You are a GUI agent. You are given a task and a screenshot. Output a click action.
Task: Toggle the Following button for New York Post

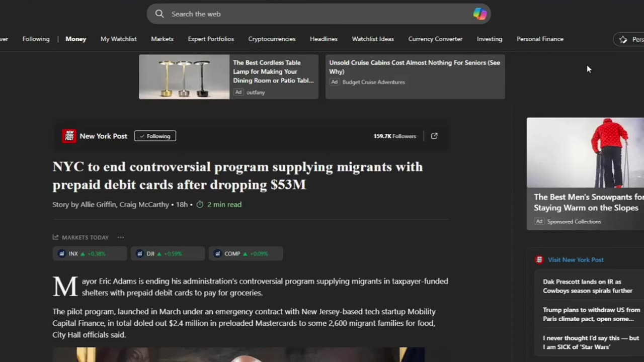click(155, 136)
